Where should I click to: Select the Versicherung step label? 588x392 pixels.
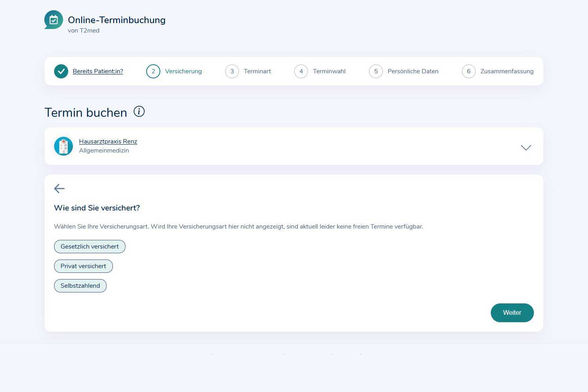[183, 71]
